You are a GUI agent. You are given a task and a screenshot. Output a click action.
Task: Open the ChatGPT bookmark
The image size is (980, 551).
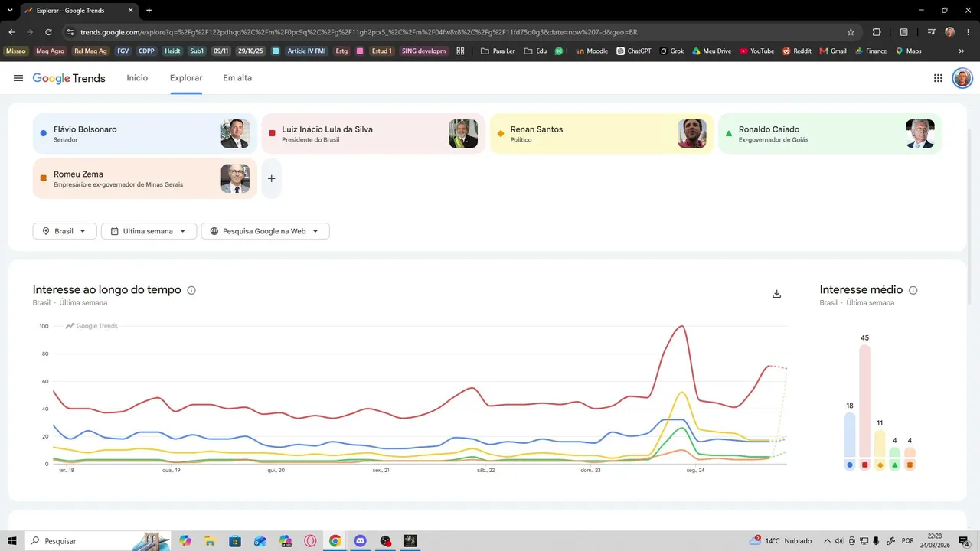(634, 51)
